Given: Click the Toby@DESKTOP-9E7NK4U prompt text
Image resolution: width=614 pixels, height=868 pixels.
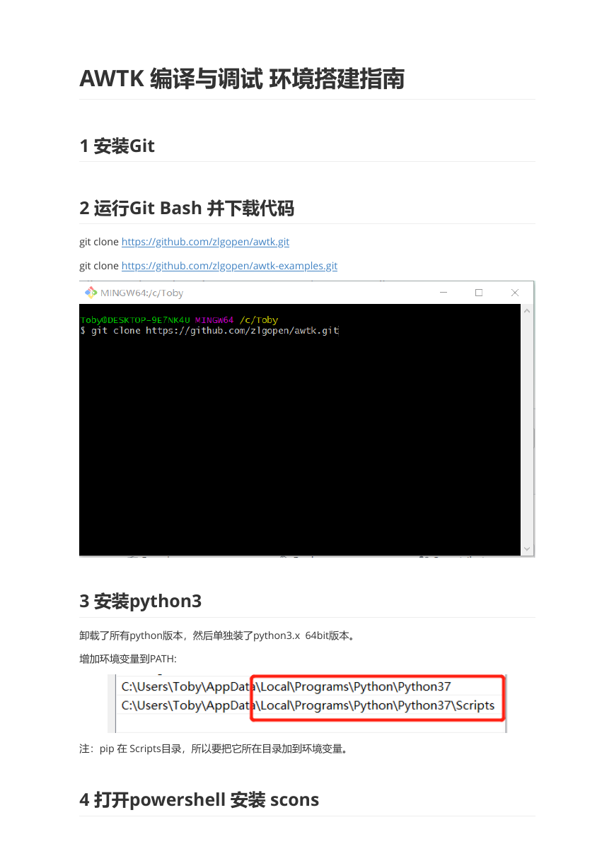Looking at the screenshot, I should tap(136, 320).
